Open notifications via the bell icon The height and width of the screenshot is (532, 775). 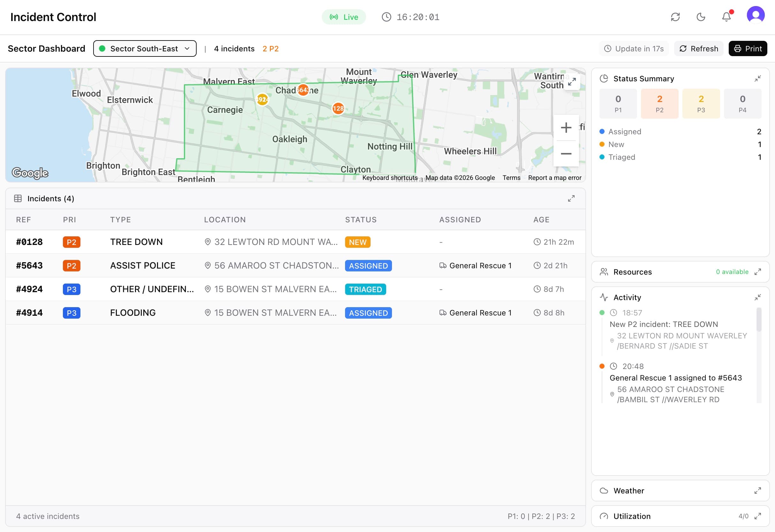pyautogui.click(x=726, y=17)
